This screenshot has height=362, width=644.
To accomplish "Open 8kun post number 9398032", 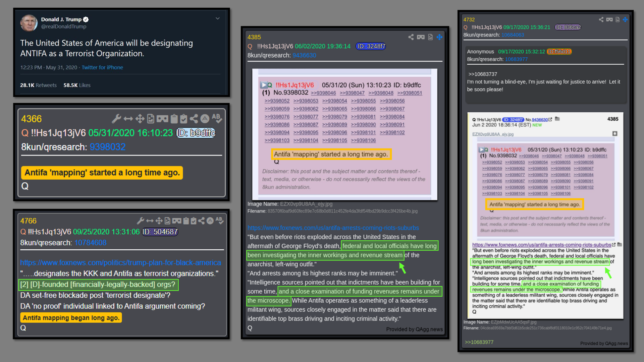I will pos(107,147).
